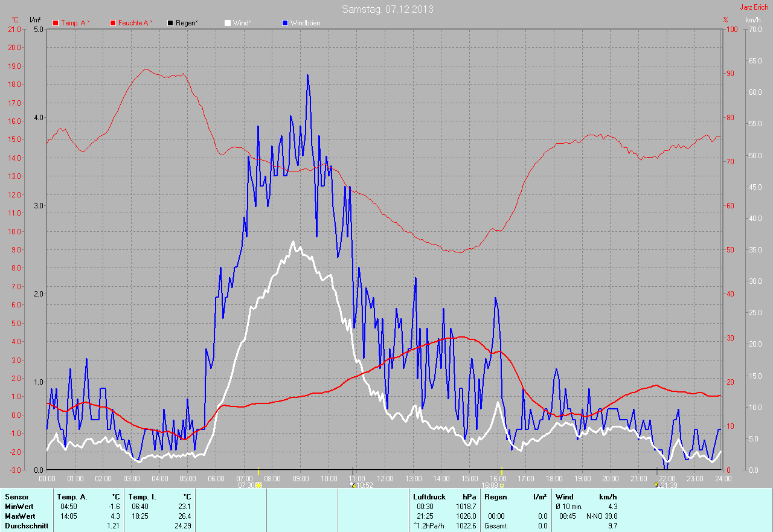Image resolution: width=773 pixels, height=532 pixels.
Task: Select the Luftdruck column header
Action: pyautogui.click(x=429, y=497)
